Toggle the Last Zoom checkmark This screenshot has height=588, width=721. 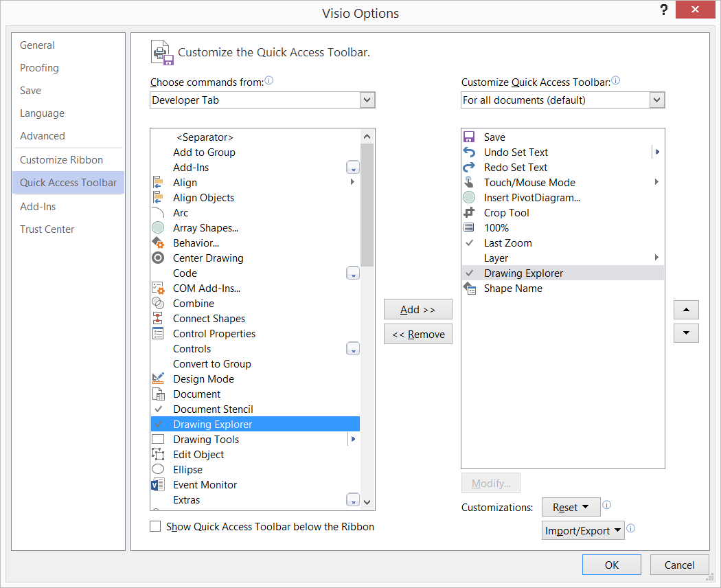(x=470, y=242)
